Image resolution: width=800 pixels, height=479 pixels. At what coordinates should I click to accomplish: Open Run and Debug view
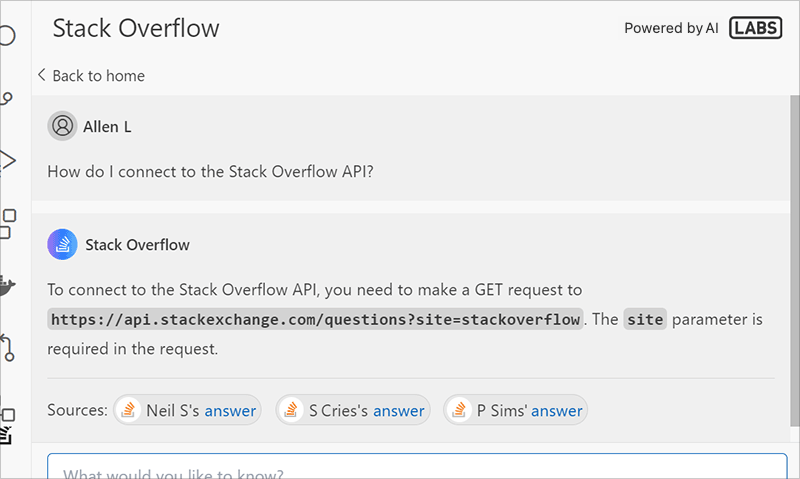7,160
